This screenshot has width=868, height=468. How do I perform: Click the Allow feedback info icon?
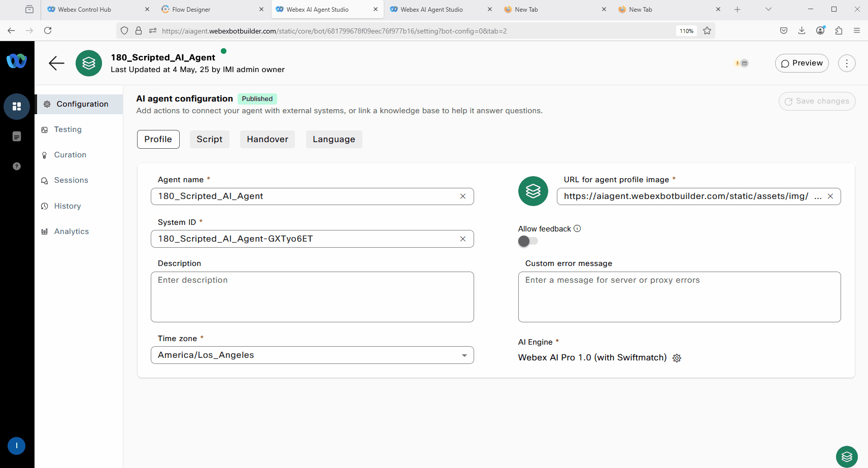(577, 228)
